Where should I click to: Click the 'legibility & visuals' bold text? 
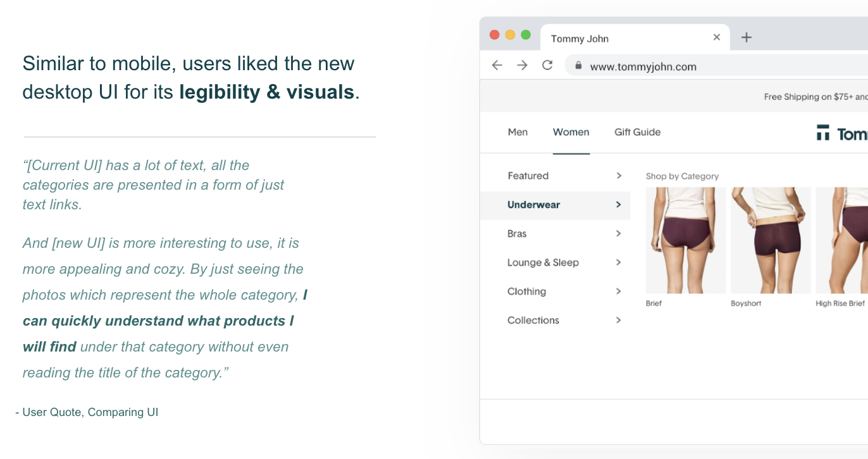[266, 92]
